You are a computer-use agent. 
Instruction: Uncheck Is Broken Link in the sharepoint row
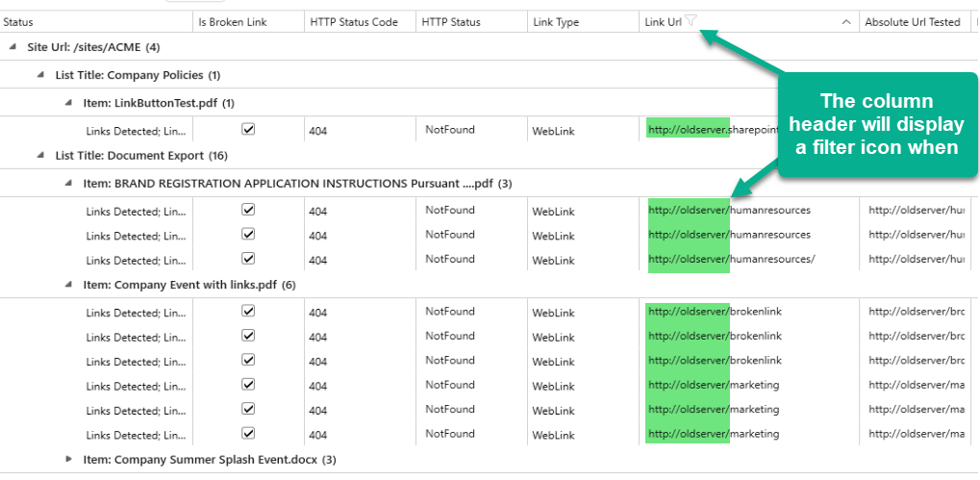[248, 129]
